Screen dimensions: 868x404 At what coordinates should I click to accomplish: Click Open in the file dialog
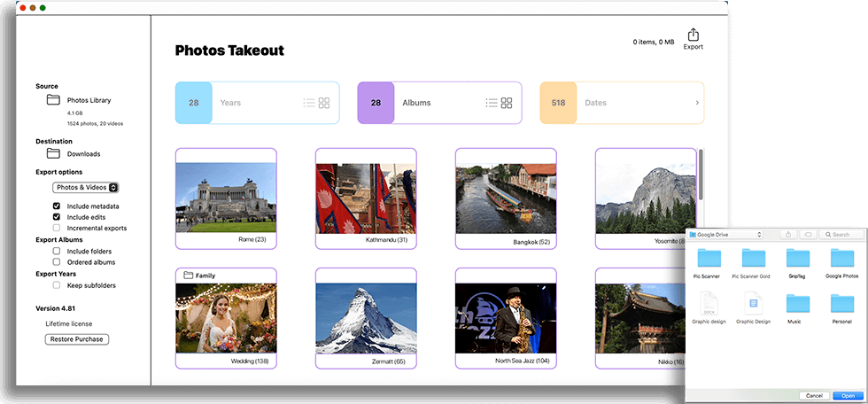tap(849, 396)
